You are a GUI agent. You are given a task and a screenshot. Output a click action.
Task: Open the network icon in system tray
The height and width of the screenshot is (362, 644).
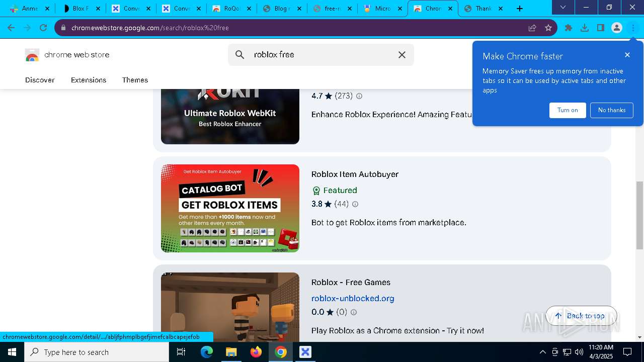[x=567, y=352]
